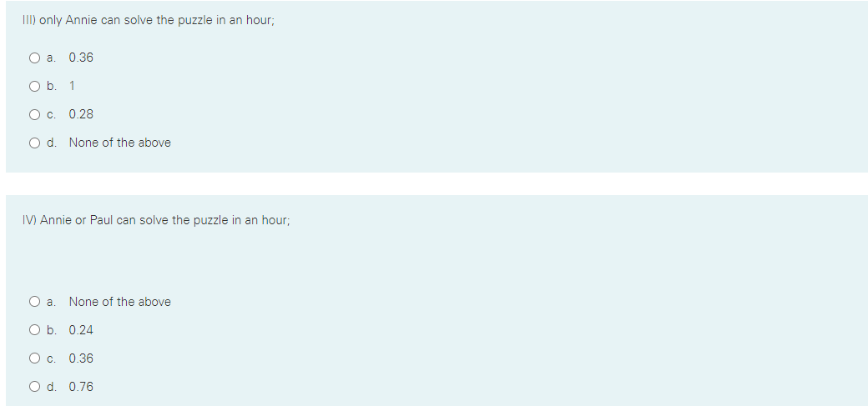The image size is (868, 406).
Task: Click letter label 'd.' in question III
Action: pos(52,143)
